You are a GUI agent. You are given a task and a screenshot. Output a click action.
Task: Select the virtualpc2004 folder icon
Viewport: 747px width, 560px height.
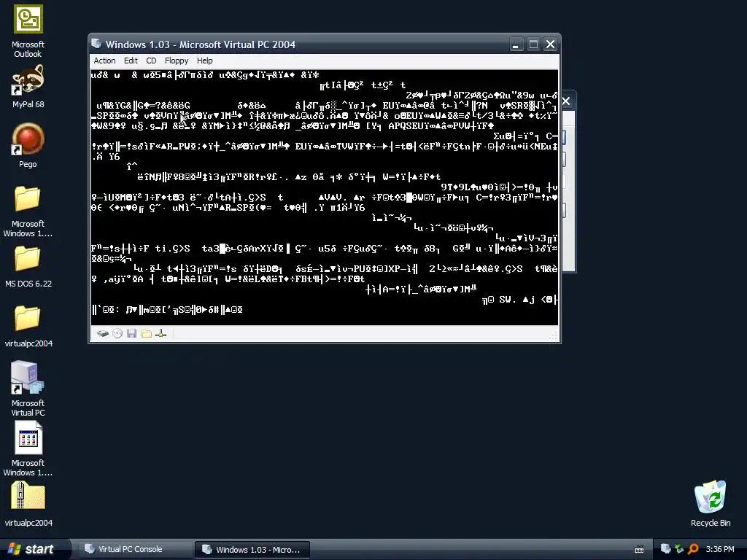coord(28,326)
